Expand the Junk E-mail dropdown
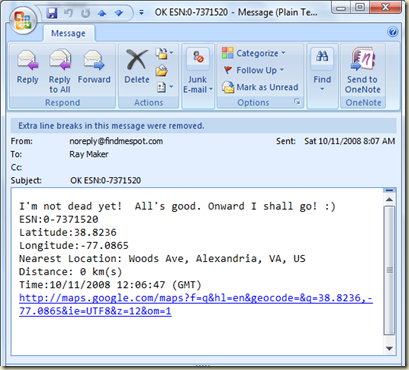 (x=198, y=85)
